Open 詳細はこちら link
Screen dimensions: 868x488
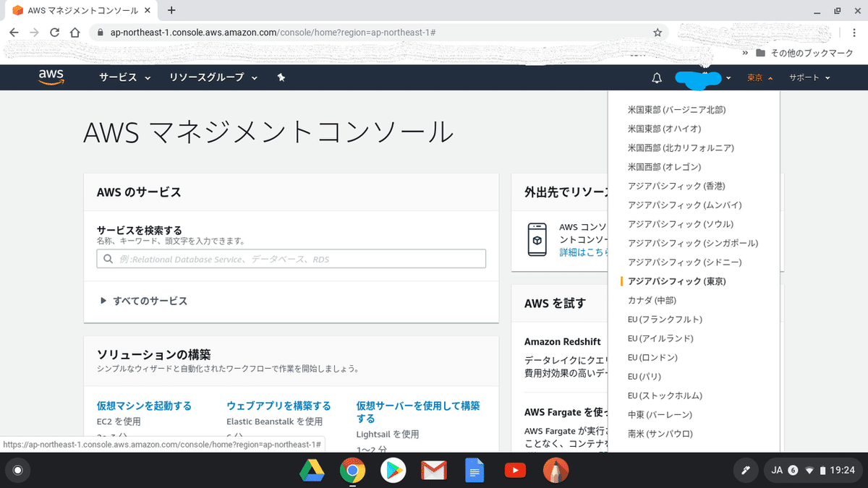pyautogui.click(x=582, y=253)
